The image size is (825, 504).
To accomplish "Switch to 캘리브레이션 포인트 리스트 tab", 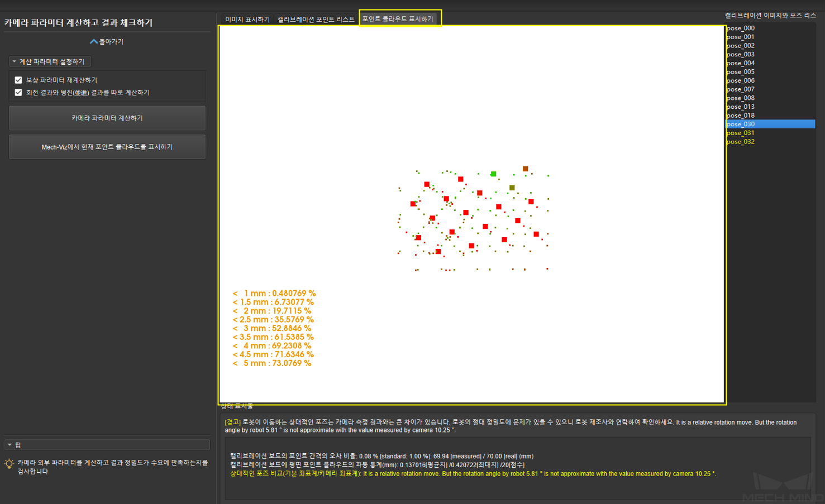I will 316,19.
